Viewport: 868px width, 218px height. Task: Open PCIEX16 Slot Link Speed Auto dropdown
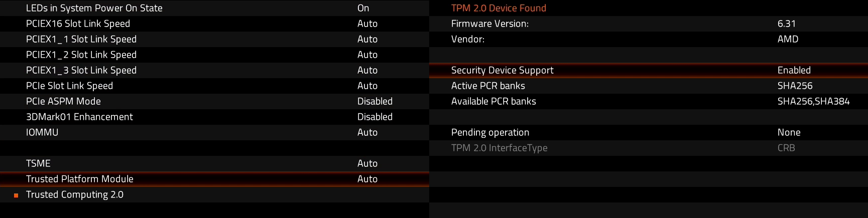tap(367, 24)
